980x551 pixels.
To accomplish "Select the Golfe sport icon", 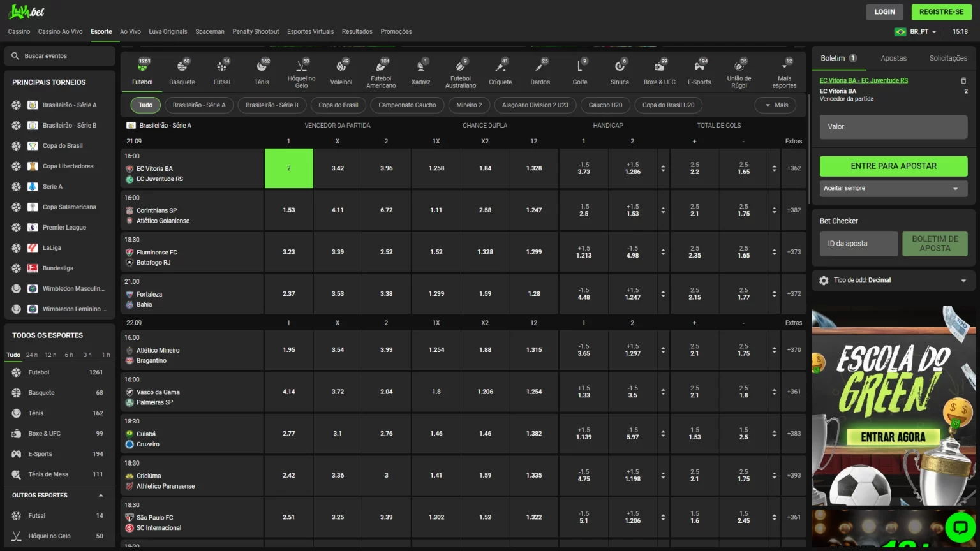I will coord(580,66).
